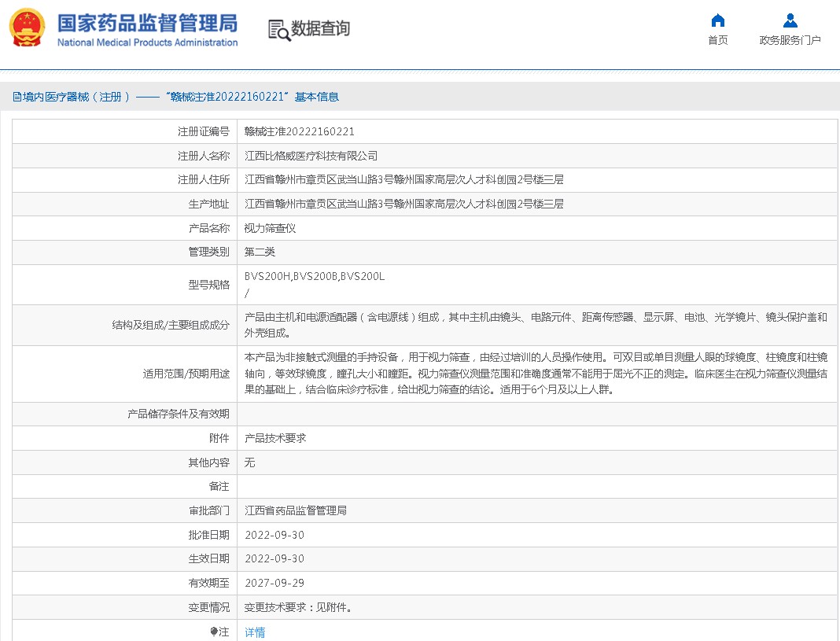Click the 变更情况 row label
This screenshot has height=641, width=840.
point(209,607)
